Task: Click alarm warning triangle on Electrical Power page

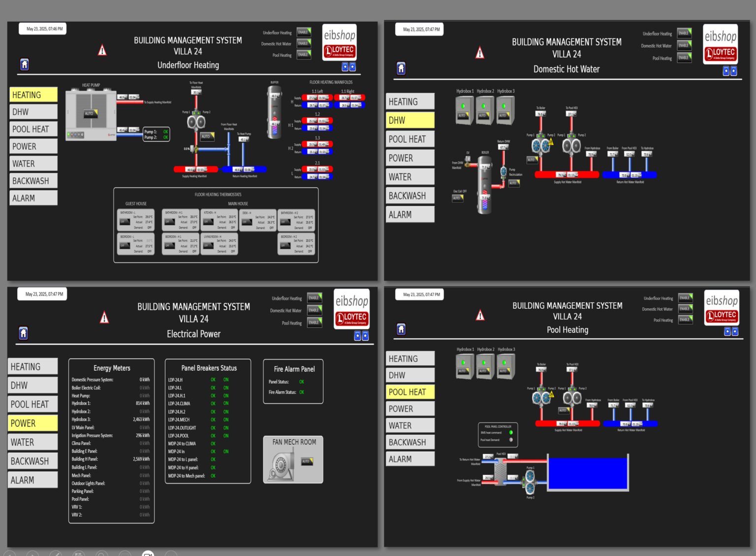Action: pyautogui.click(x=104, y=318)
